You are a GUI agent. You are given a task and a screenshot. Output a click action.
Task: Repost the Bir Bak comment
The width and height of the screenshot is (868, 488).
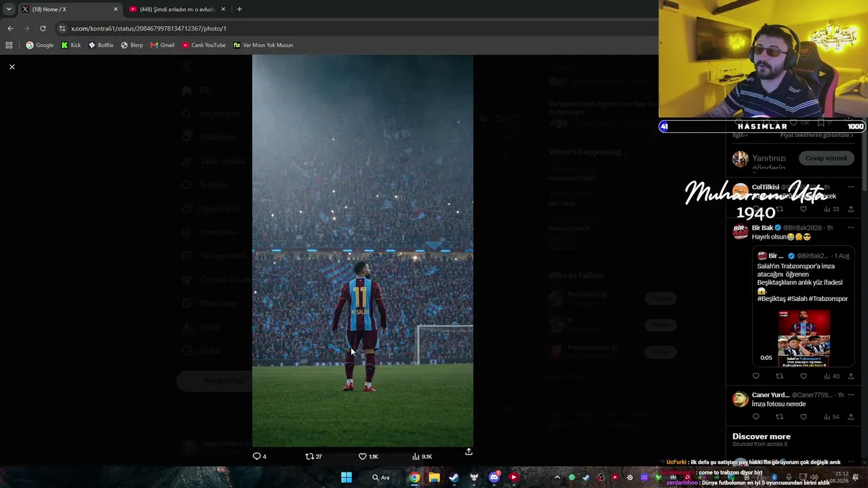click(x=780, y=376)
